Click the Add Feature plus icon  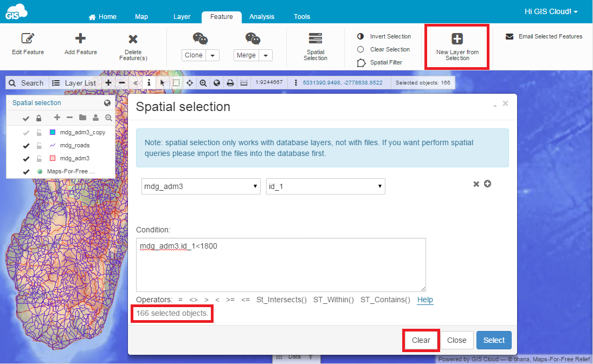80,38
